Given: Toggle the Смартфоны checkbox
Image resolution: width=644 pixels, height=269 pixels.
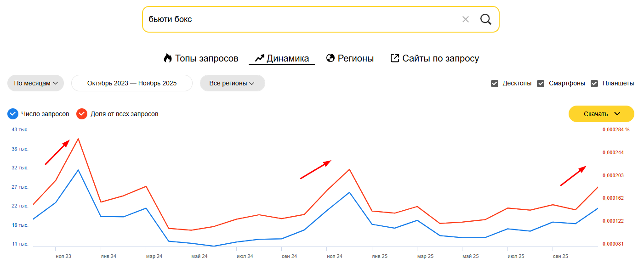Looking at the screenshot, I should click(x=541, y=84).
